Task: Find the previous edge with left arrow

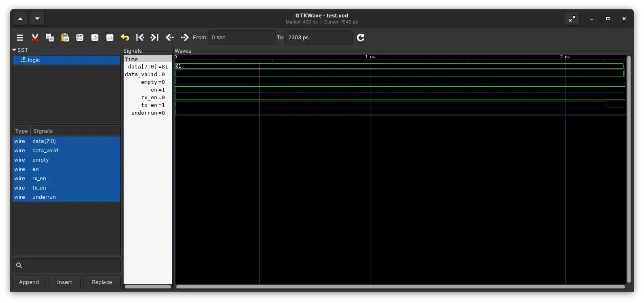Action: (170, 38)
